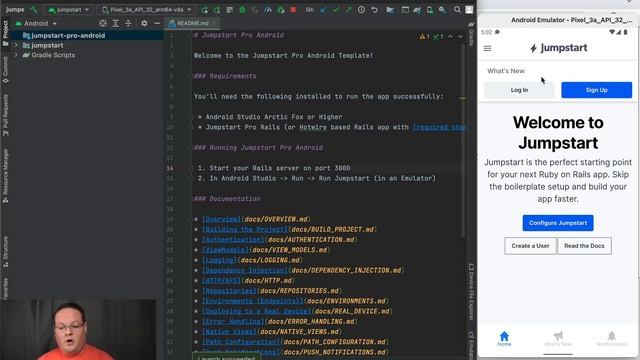Click the Debug bug icon in toolbar
The image size is (640, 360).
242,9
